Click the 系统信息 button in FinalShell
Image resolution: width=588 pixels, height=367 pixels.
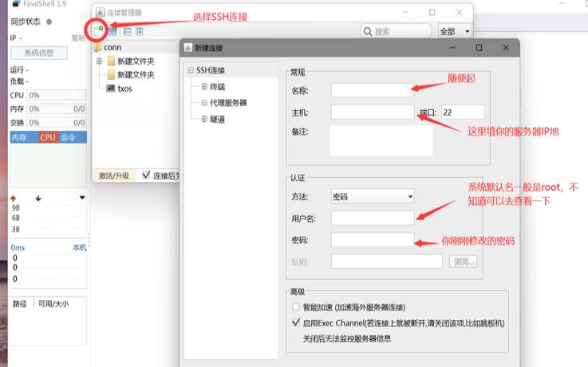pyautogui.click(x=39, y=53)
